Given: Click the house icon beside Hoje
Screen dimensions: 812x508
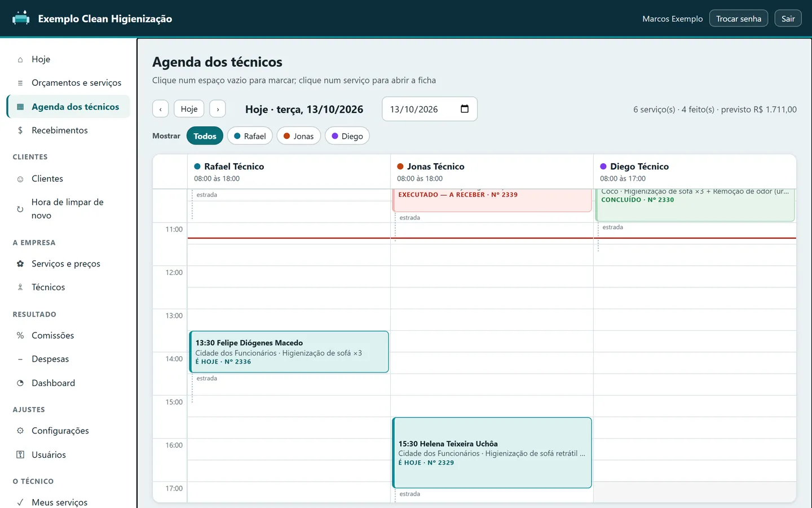Looking at the screenshot, I should pyautogui.click(x=20, y=59).
